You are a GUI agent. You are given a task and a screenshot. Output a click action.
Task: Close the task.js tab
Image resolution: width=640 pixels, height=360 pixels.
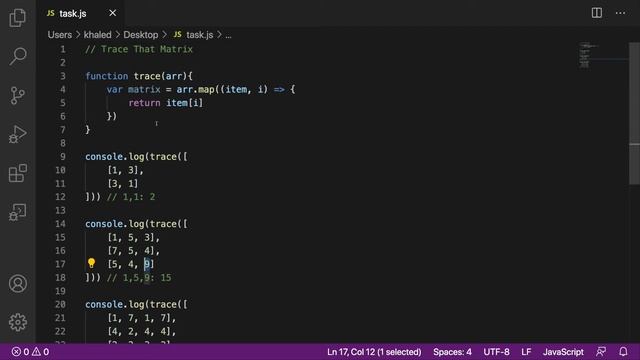(x=113, y=13)
